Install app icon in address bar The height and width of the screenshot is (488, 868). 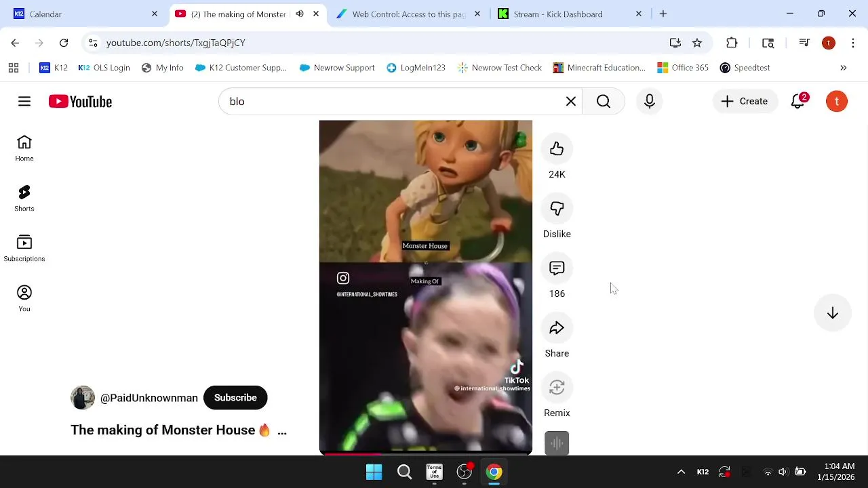(x=675, y=43)
